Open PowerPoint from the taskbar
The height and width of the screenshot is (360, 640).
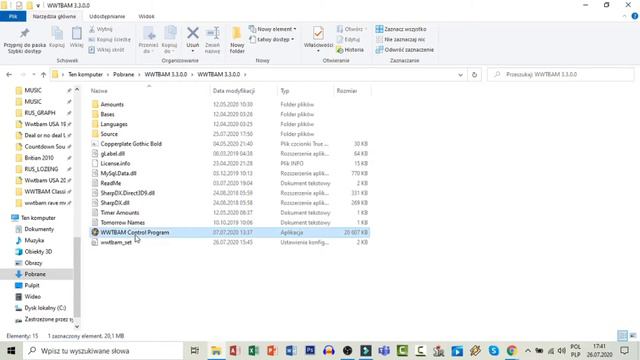(x=272, y=351)
